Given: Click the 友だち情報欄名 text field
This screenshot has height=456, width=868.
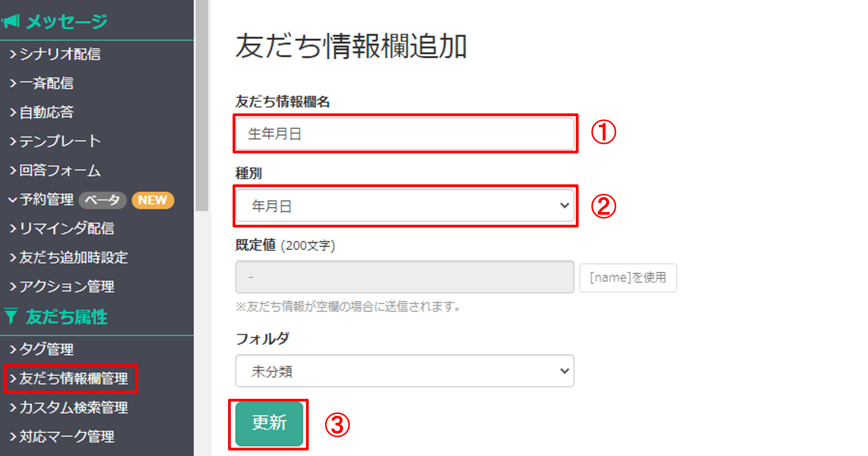Looking at the screenshot, I should point(405,134).
